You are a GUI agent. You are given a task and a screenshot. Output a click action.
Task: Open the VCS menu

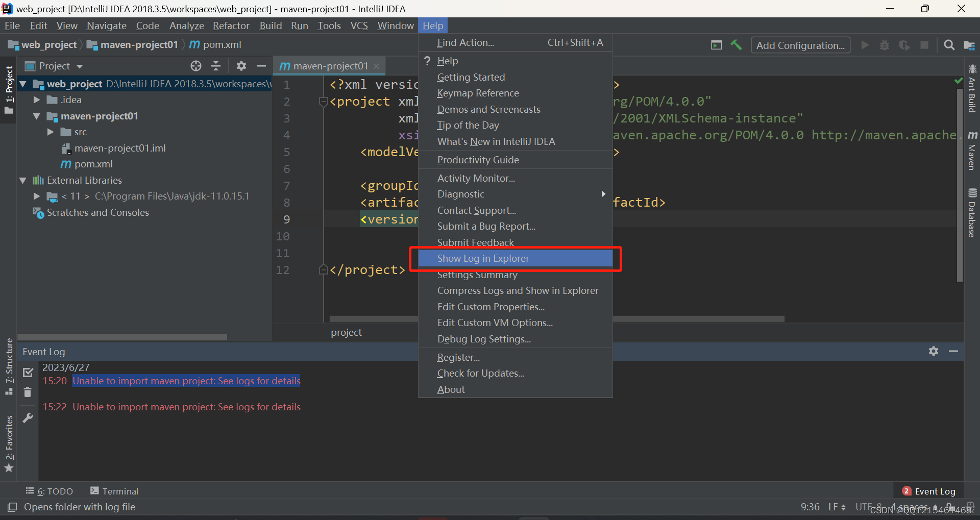359,26
